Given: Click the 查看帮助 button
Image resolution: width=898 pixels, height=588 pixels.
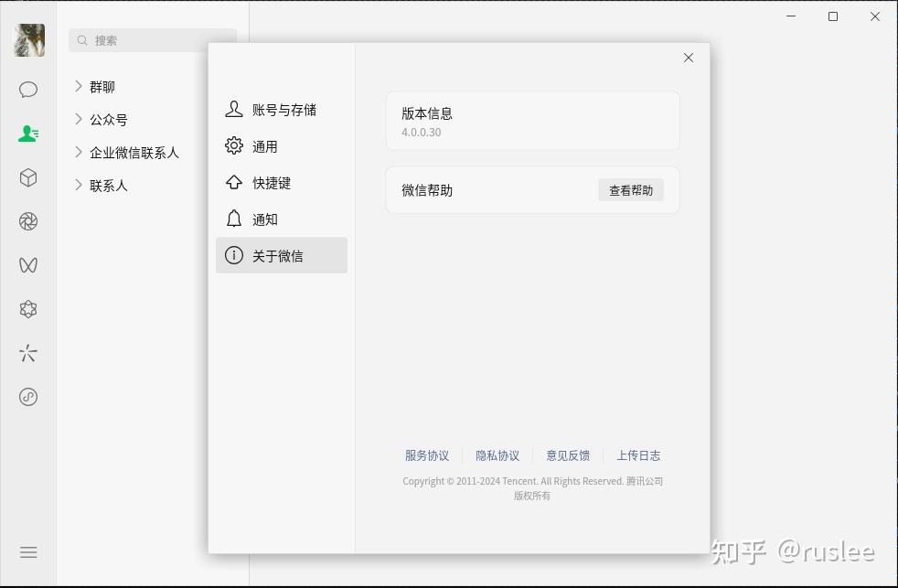Looking at the screenshot, I should 631,190.
